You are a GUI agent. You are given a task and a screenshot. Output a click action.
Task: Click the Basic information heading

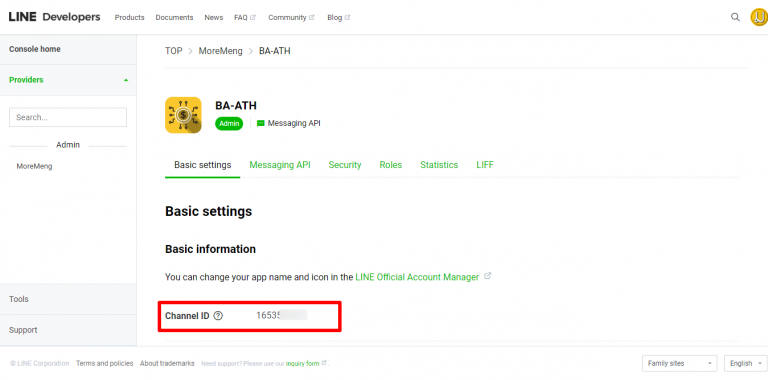click(211, 249)
